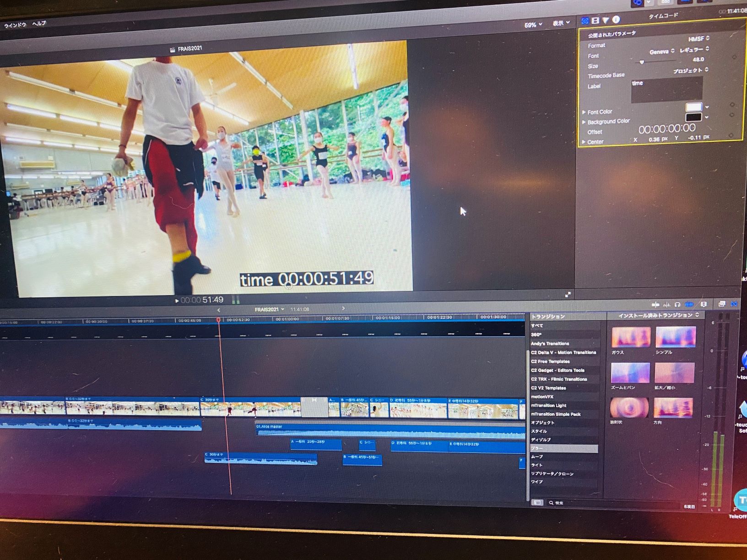Open the Background Color swatch dropdown arrow

tap(707, 117)
